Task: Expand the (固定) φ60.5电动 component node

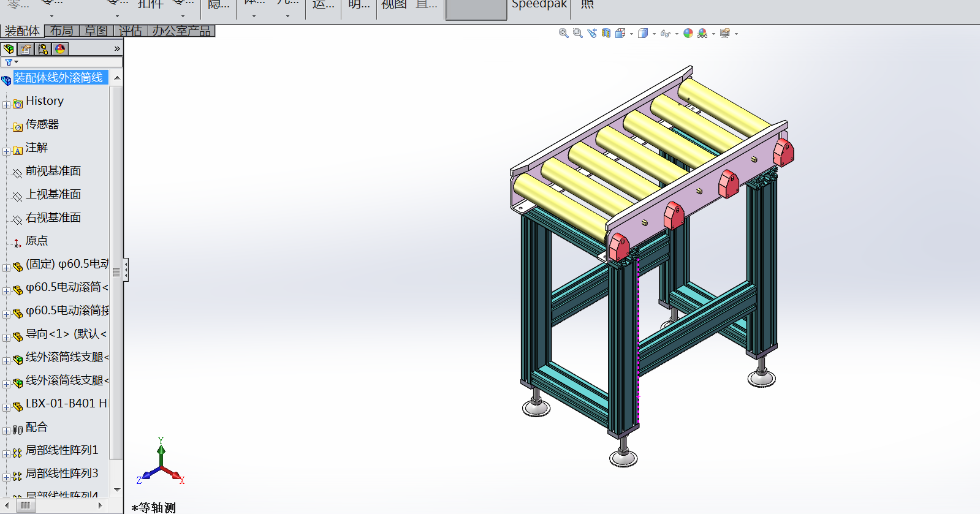Action: (x=6, y=268)
